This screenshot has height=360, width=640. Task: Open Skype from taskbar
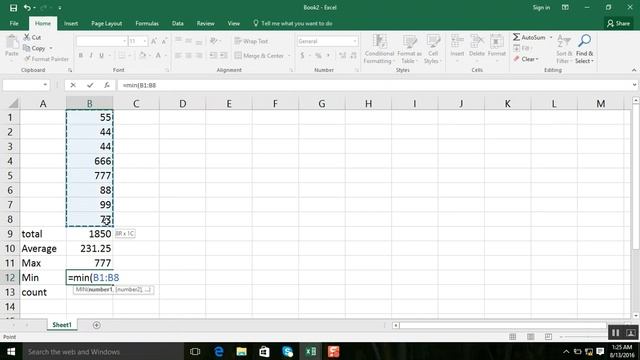point(287,351)
